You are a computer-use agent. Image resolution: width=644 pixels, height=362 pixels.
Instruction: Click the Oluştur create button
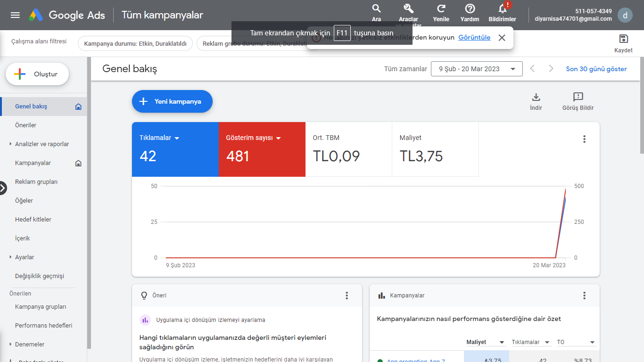(37, 74)
